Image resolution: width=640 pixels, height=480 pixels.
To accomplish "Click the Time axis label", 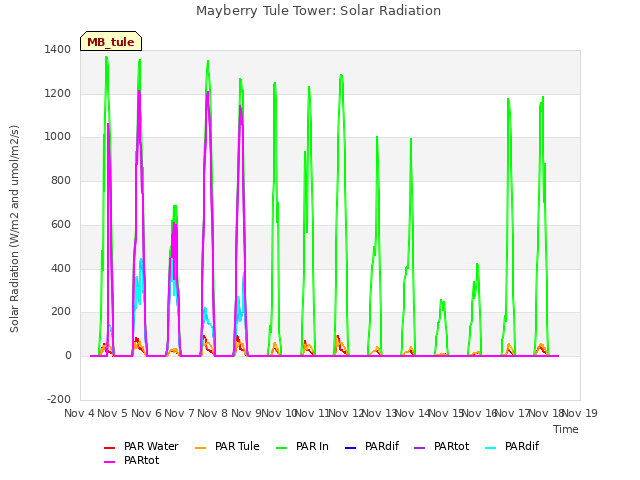I will (566, 429).
